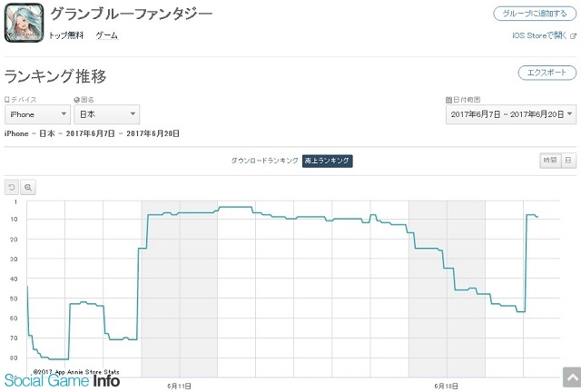Screen dimensions: 581x392
Task: Toggle chart to 日 daily view
Action: [568, 160]
